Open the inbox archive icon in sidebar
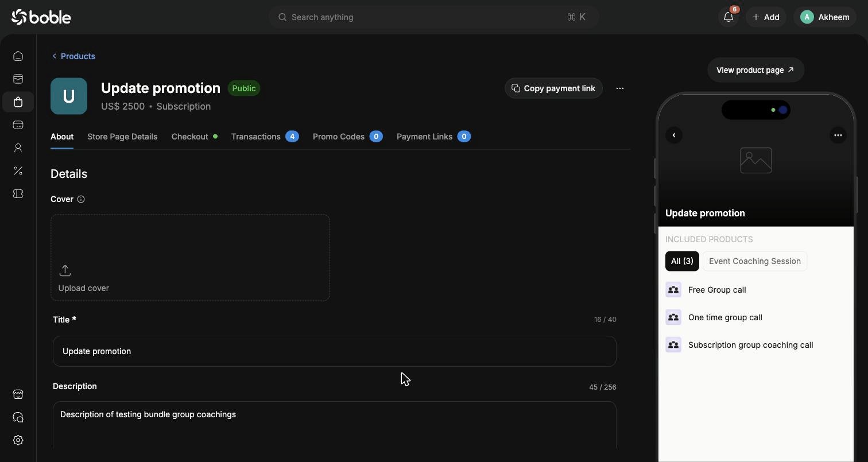This screenshot has width=868, height=462. point(18,79)
